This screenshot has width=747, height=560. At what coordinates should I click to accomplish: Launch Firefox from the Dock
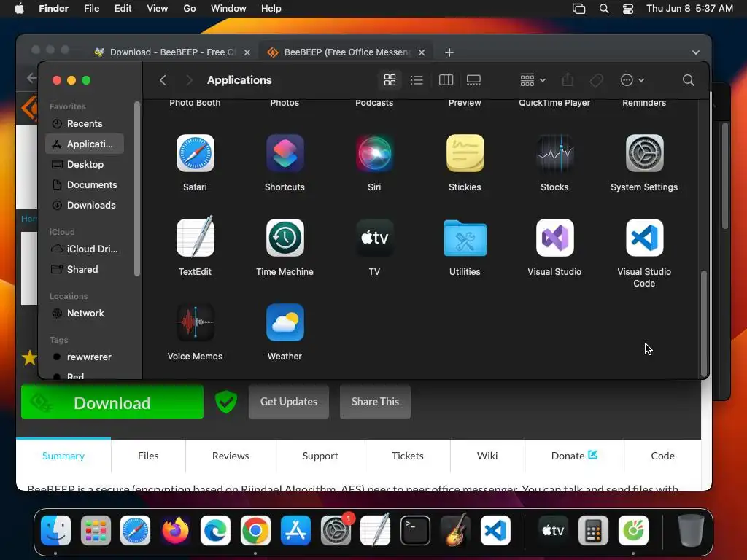pyautogui.click(x=175, y=531)
